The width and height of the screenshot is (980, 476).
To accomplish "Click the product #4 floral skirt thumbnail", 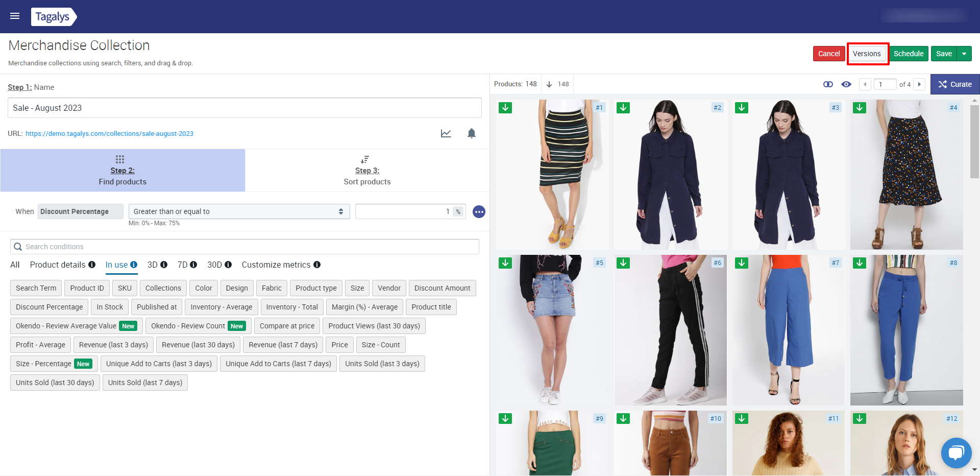I will (906, 175).
